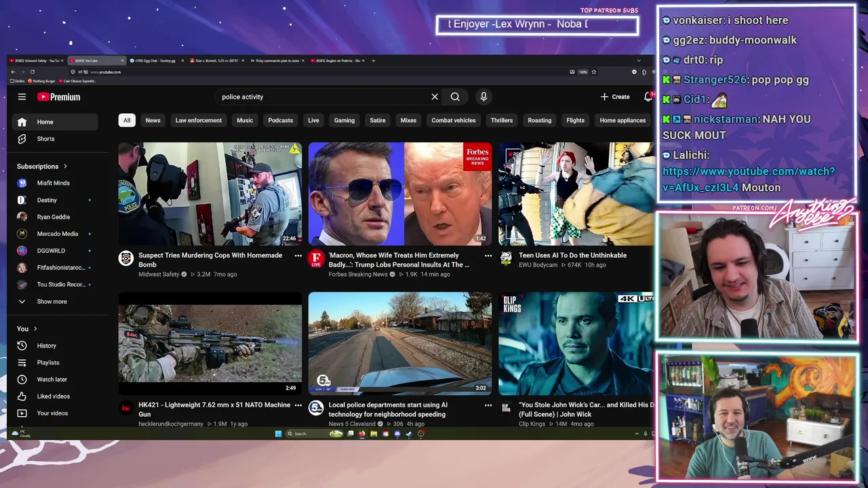Open the YouTube hamburger guide menu
The image size is (868, 488).
point(22,97)
